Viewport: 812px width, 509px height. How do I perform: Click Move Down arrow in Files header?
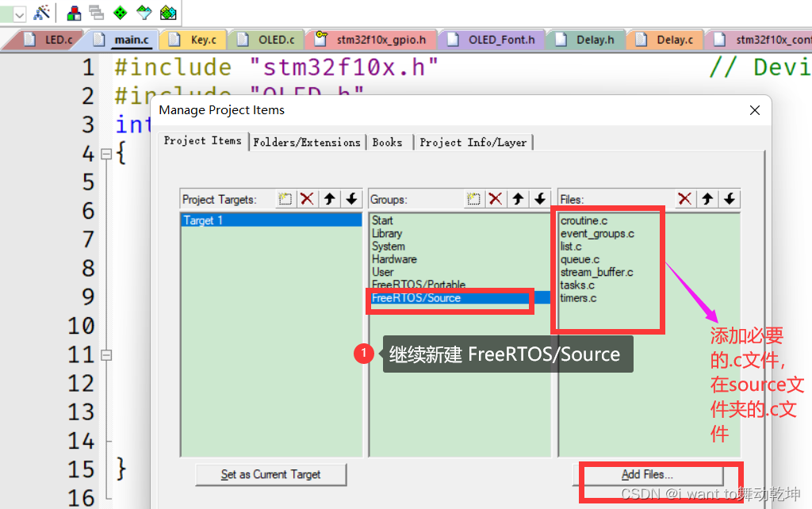pyautogui.click(x=730, y=199)
